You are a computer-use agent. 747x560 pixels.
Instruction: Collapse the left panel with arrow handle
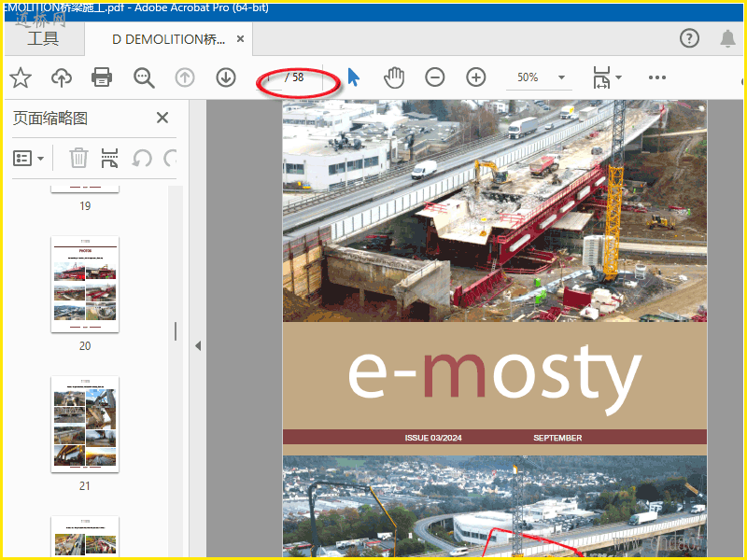click(x=197, y=346)
